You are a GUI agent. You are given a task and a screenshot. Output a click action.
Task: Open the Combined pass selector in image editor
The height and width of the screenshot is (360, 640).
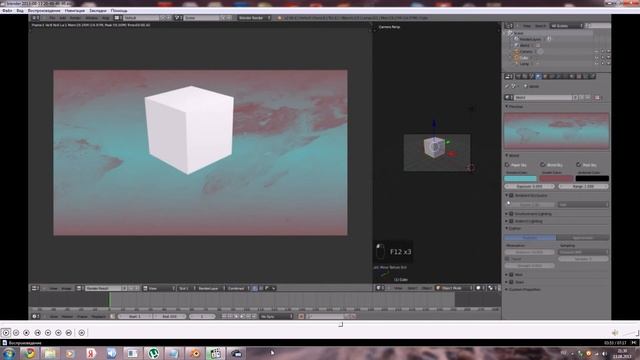pyautogui.click(x=237, y=288)
